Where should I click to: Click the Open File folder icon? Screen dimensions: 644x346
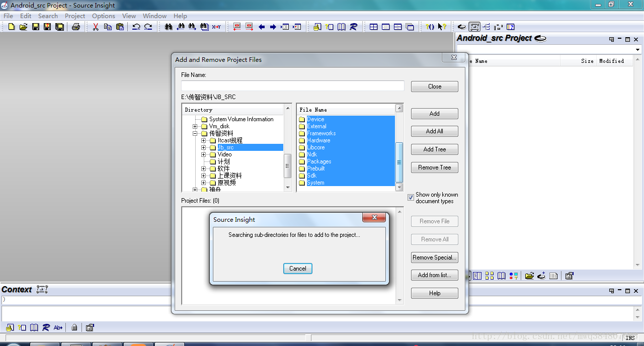tap(23, 27)
